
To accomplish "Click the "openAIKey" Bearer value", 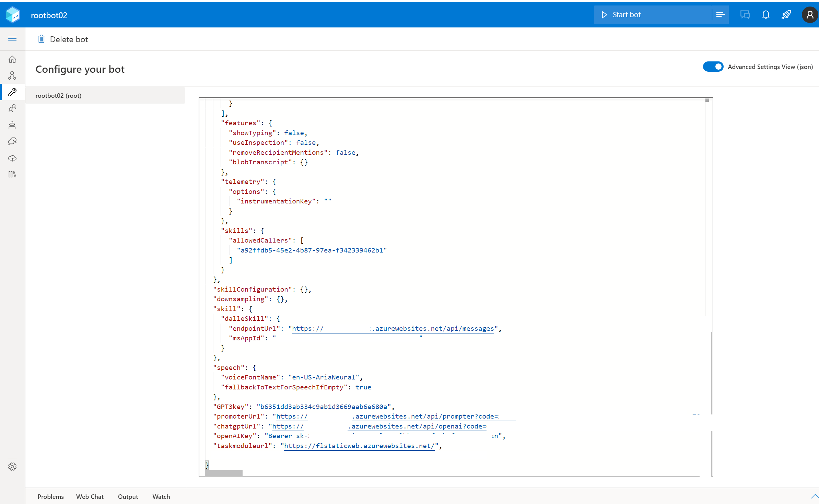I will (383, 436).
